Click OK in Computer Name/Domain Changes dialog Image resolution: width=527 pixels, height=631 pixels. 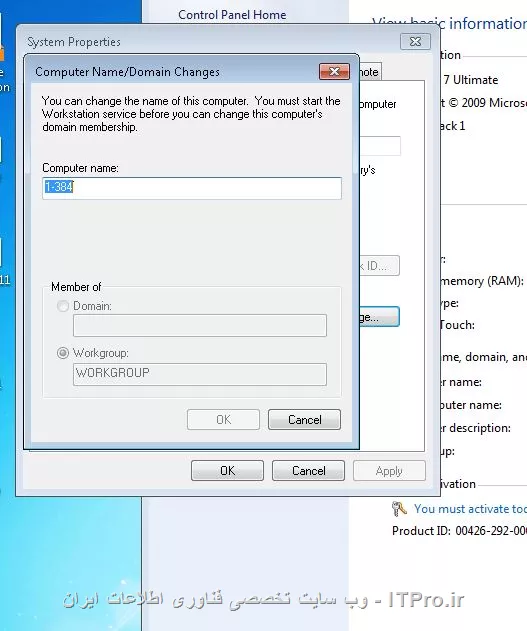point(223,420)
